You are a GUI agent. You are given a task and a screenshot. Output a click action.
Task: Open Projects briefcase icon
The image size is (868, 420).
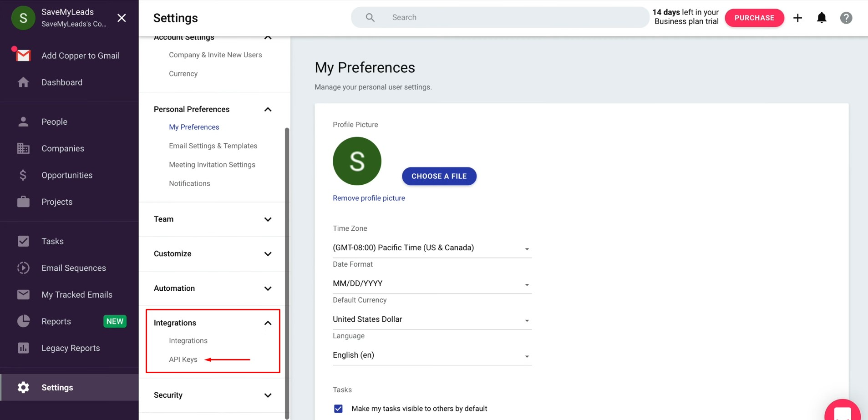23,202
